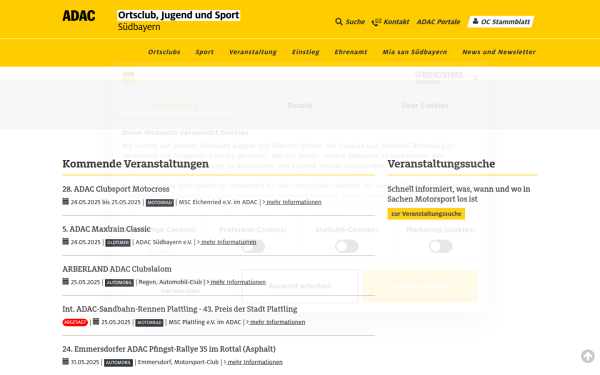
Task: Open the Mia san Südbayern menu
Action: (x=414, y=52)
